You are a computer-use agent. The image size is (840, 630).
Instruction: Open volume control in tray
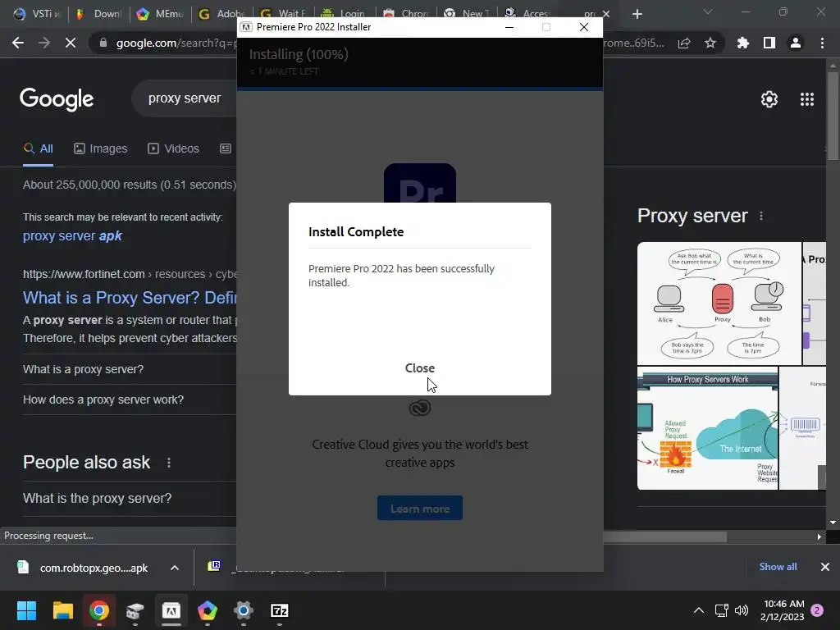(742, 610)
